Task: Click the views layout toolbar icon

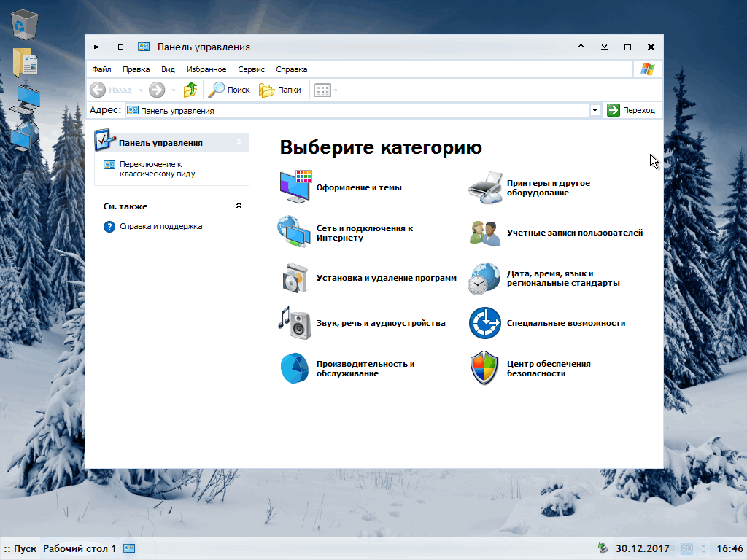Action: [322, 90]
